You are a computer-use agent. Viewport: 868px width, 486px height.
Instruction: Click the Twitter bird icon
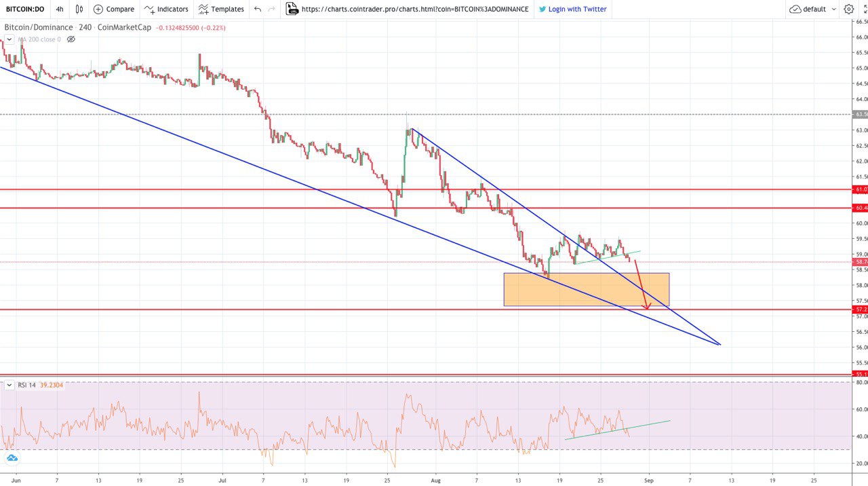(x=542, y=10)
